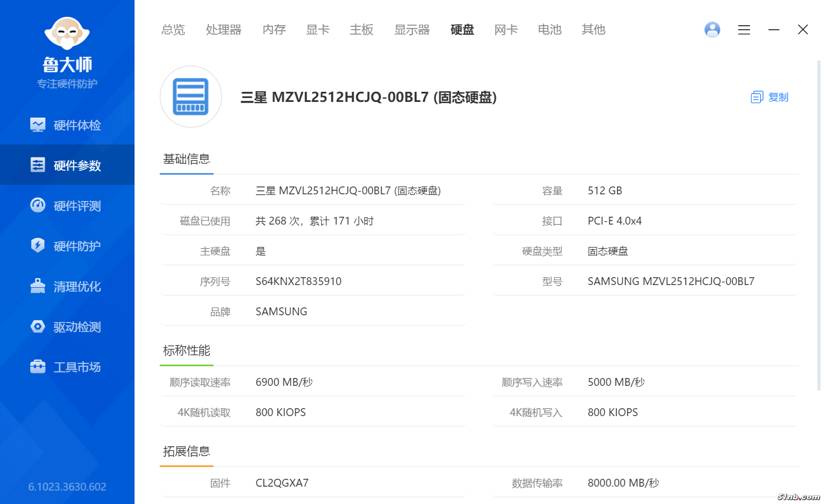Launch 驱动检测 driver detection
Image resolution: width=824 pixels, height=504 pixels.
pos(67,326)
